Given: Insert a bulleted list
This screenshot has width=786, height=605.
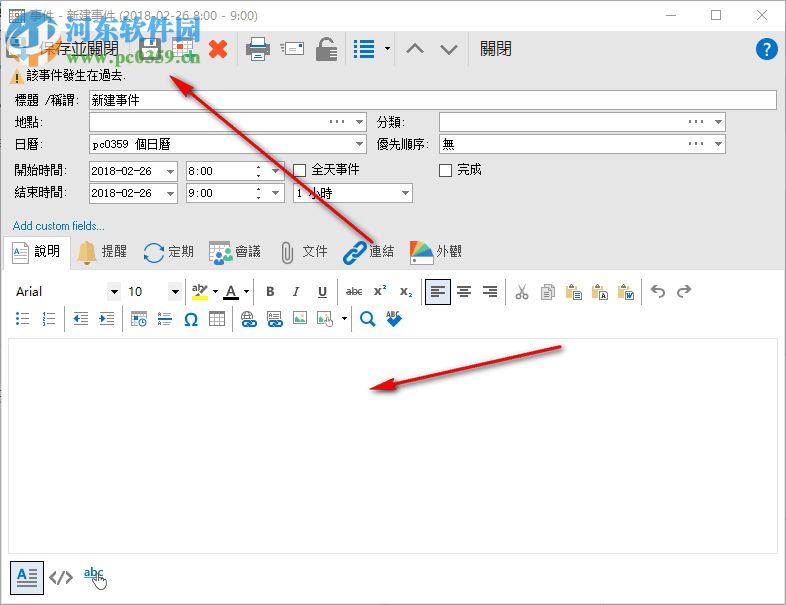Looking at the screenshot, I should (23, 319).
